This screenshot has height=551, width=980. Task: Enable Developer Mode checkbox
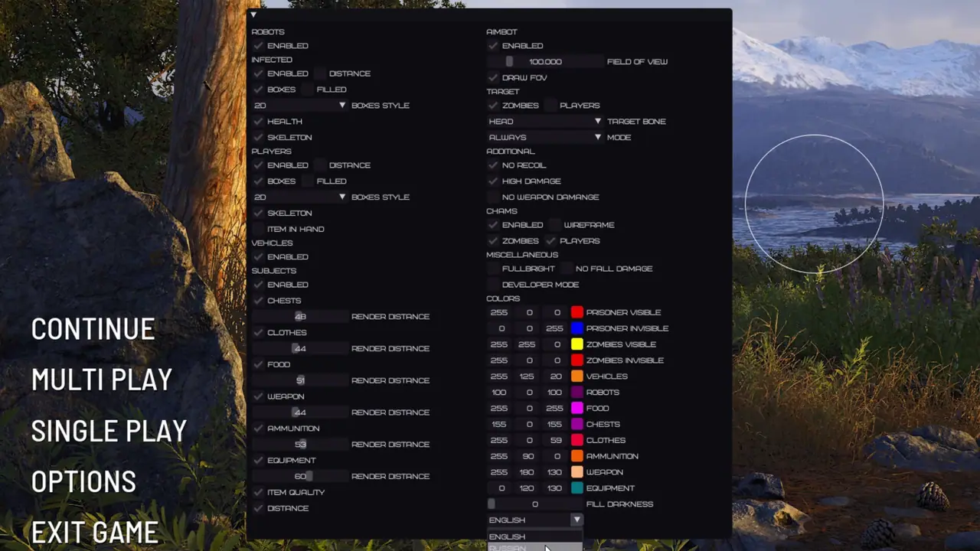point(493,285)
